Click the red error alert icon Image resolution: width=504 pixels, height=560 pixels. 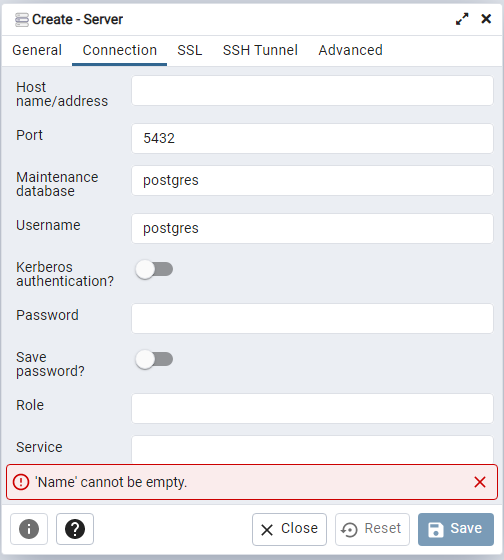pos(21,482)
